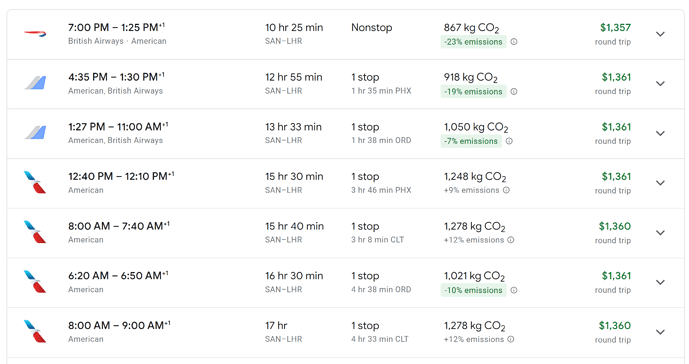Select the $1,360 price on 15 hr 40 min flight
689x364 pixels.
(x=614, y=226)
